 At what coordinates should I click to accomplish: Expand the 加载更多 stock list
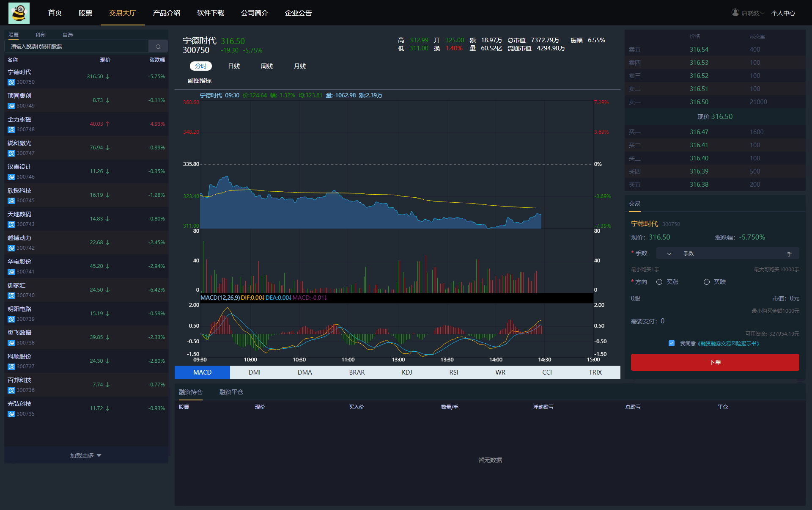click(86, 455)
